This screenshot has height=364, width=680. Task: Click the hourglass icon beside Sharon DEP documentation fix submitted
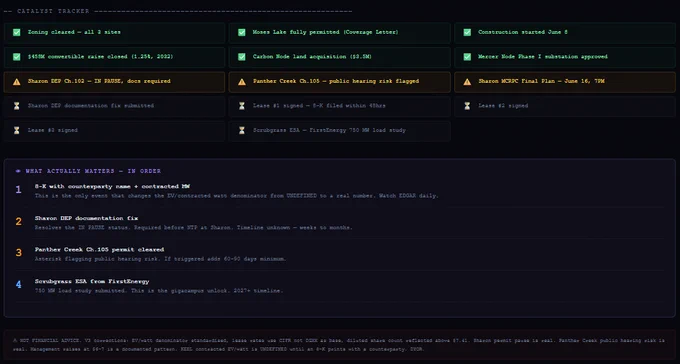point(16,106)
